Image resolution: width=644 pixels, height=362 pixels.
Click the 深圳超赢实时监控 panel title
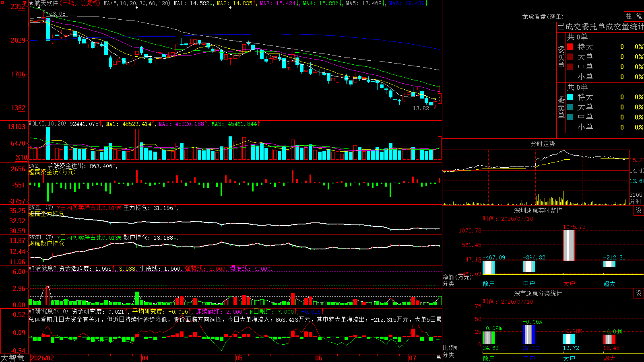538,210
